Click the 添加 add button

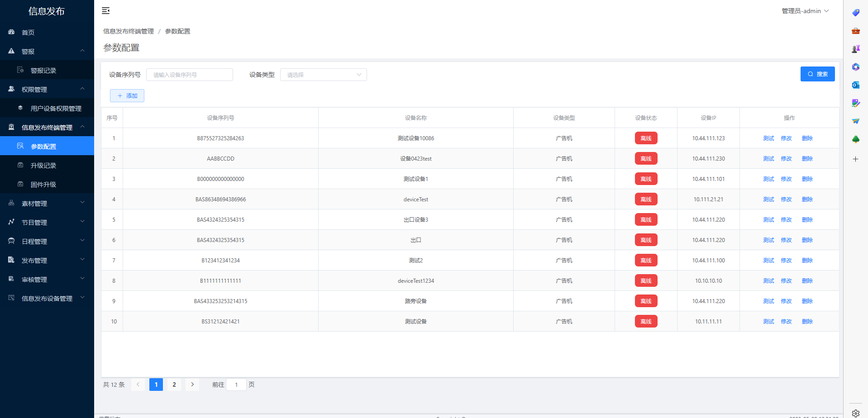127,96
